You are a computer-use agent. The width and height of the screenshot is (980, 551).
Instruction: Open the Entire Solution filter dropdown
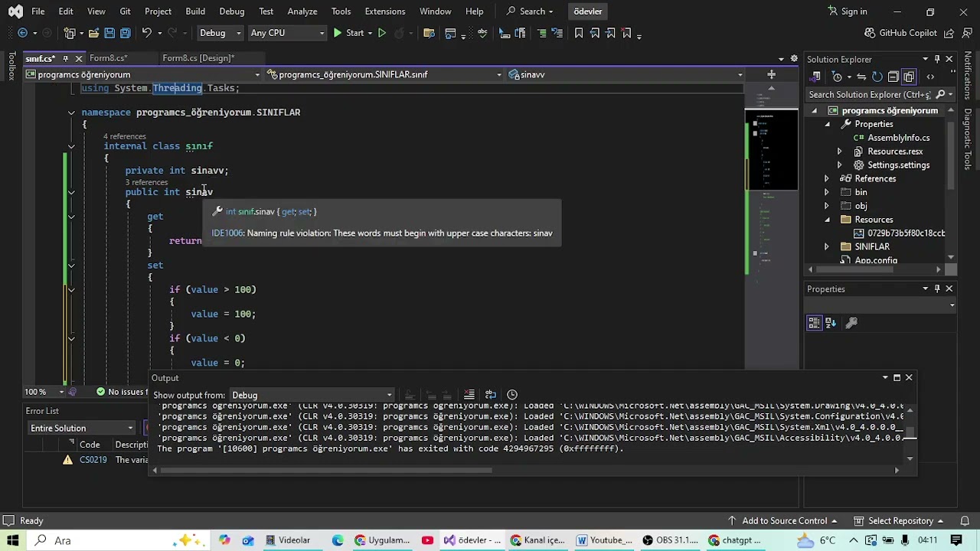click(81, 428)
